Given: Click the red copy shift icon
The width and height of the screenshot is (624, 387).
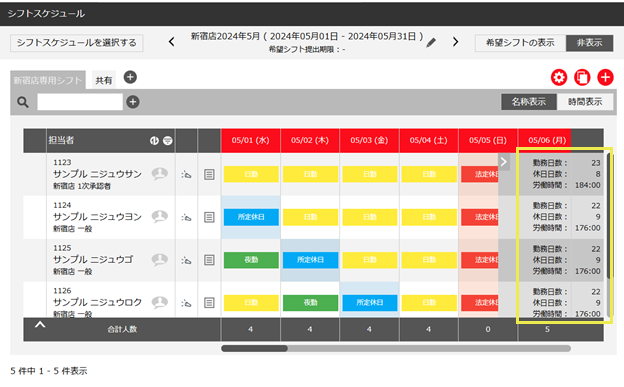Looking at the screenshot, I should tap(582, 77).
